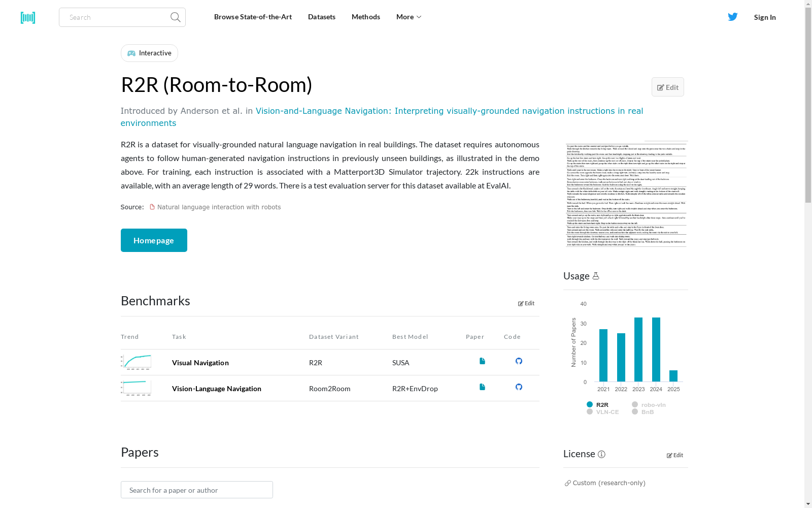Click the Interactive tag badge

[x=149, y=53]
